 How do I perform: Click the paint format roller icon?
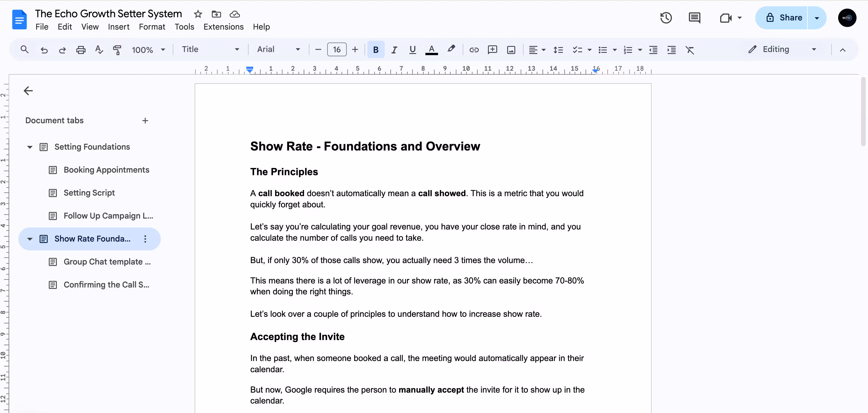[117, 50]
